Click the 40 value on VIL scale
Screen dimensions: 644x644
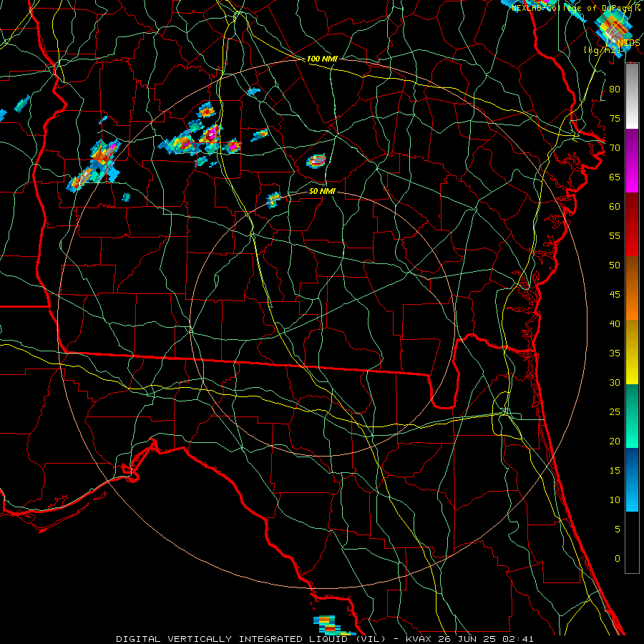[615, 324]
